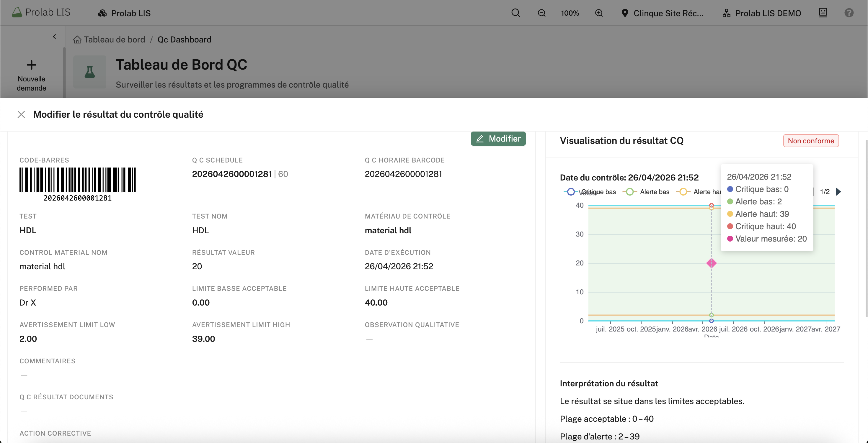Click the Prolab LIS logo
The width and height of the screenshot is (868, 443).
[41, 12]
